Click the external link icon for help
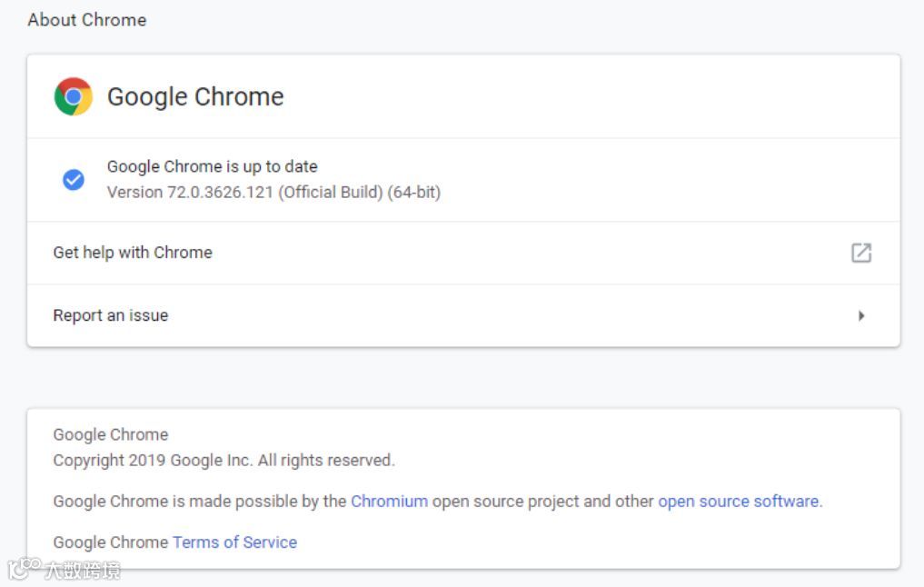This screenshot has width=924, height=587. (860, 253)
